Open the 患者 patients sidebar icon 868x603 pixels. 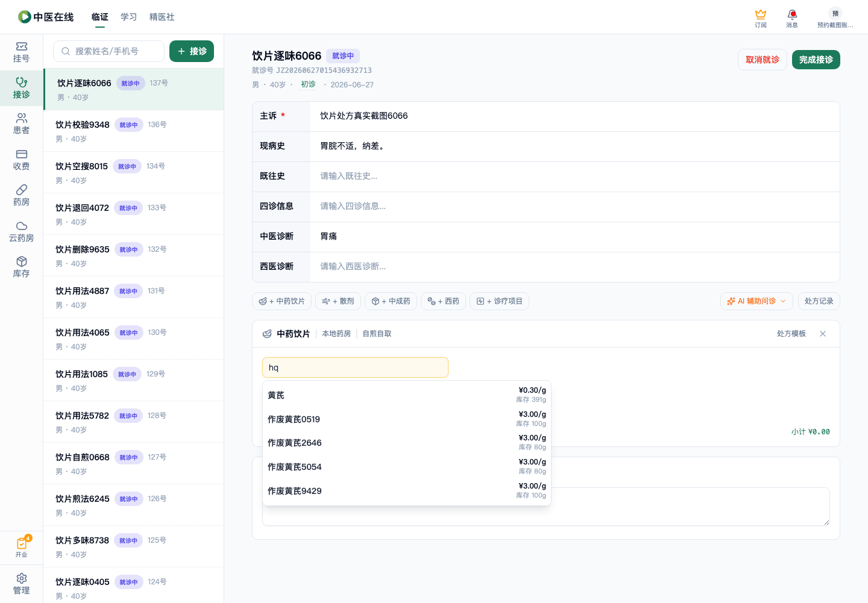pos(21,123)
